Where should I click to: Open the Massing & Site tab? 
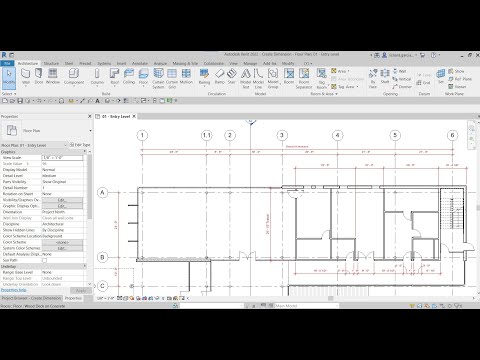(185, 63)
